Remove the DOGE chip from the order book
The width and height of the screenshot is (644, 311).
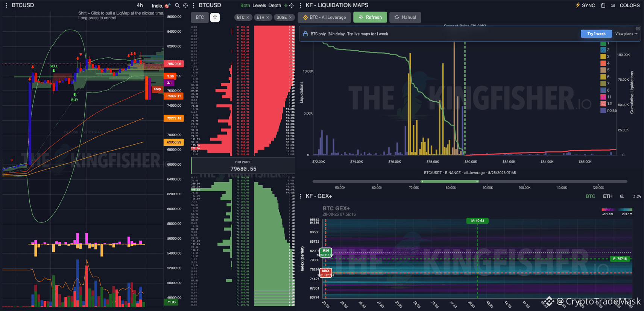pos(290,18)
